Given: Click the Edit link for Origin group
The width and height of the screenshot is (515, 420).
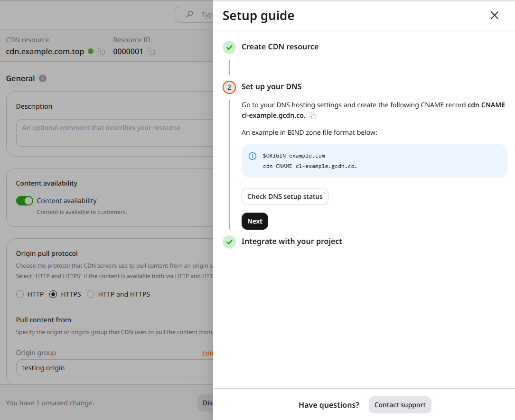Looking at the screenshot, I should coord(207,353).
